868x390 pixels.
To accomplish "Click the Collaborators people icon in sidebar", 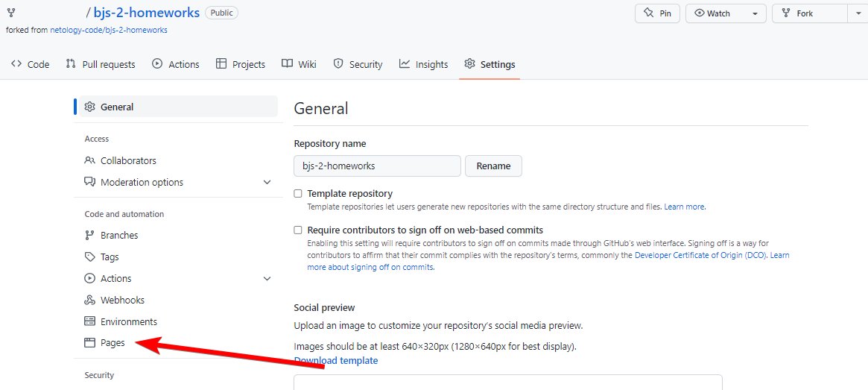I will tap(90, 160).
